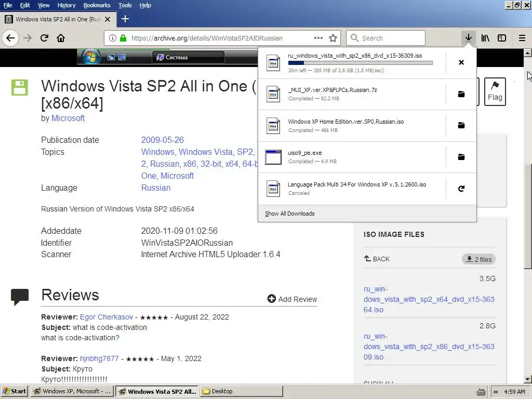Close the Windows Vista SP2 tab
The image size is (532, 399).
pyautogui.click(x=108, y=19)
